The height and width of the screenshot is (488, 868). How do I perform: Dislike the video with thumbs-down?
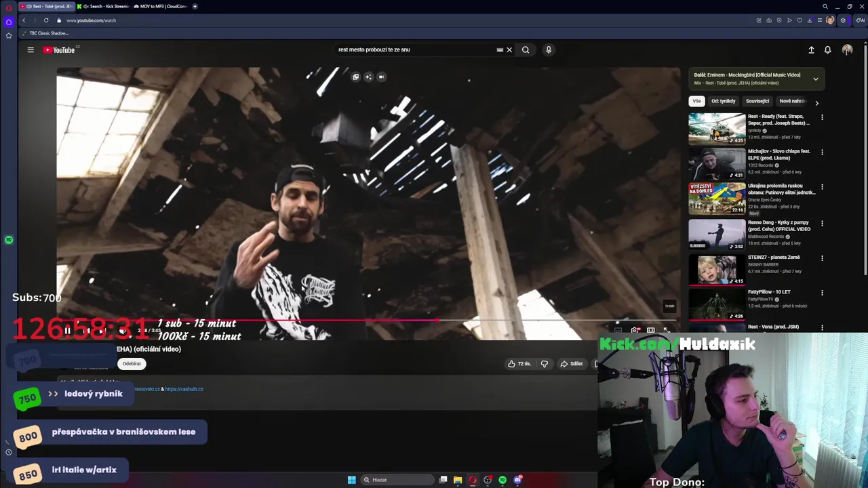coord(544,364)
